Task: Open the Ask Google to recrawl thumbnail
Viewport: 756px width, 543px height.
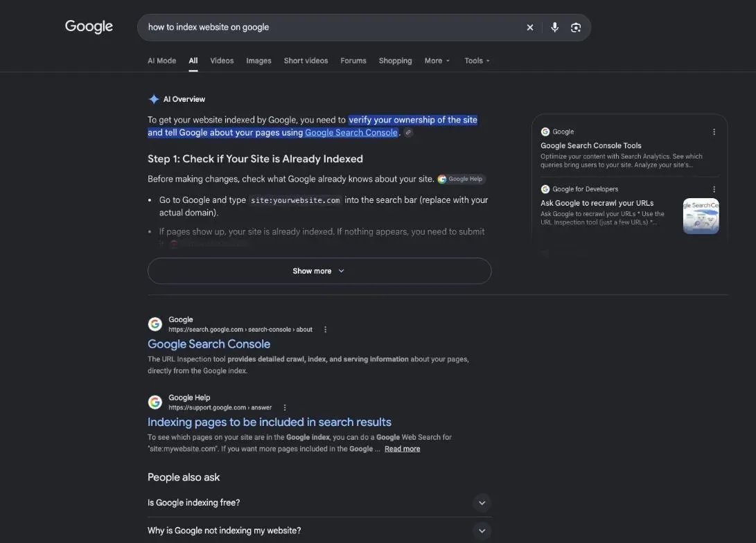Action: (701, 216)
